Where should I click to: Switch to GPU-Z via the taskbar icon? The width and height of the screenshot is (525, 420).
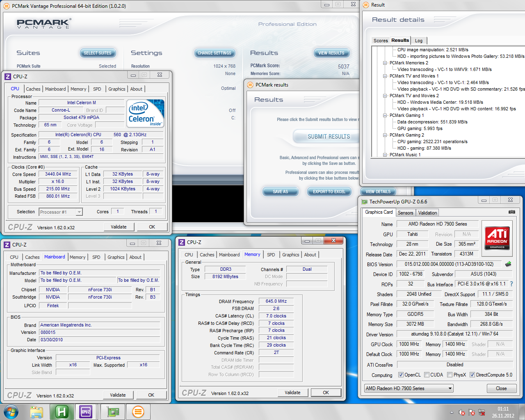click(x=113, y=412)
